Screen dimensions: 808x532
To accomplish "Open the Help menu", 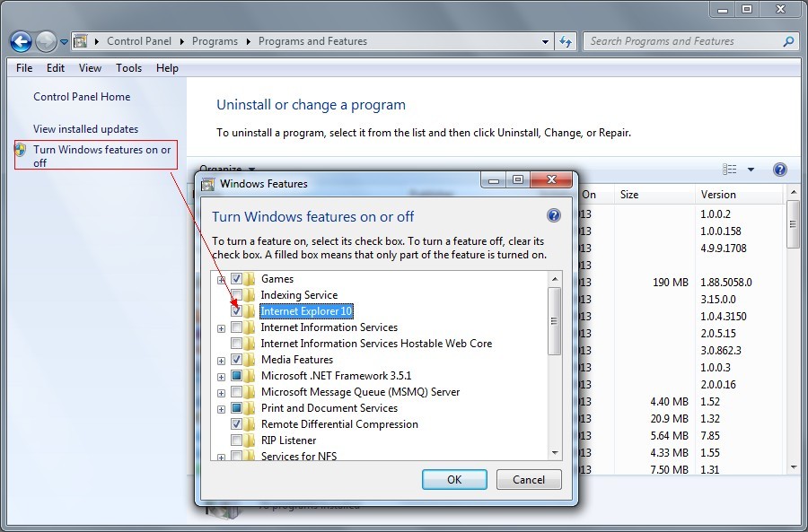I will (168, 68).
